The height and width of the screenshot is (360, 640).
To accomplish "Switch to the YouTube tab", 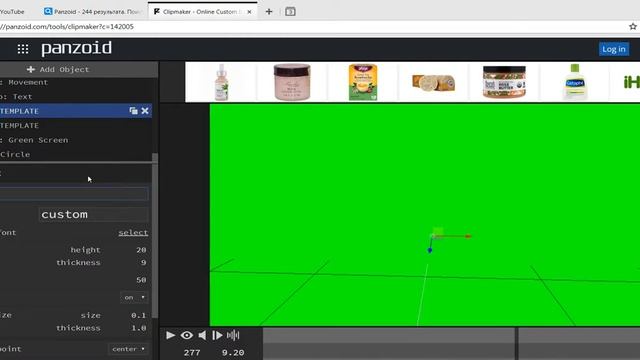I will point(12,12).
